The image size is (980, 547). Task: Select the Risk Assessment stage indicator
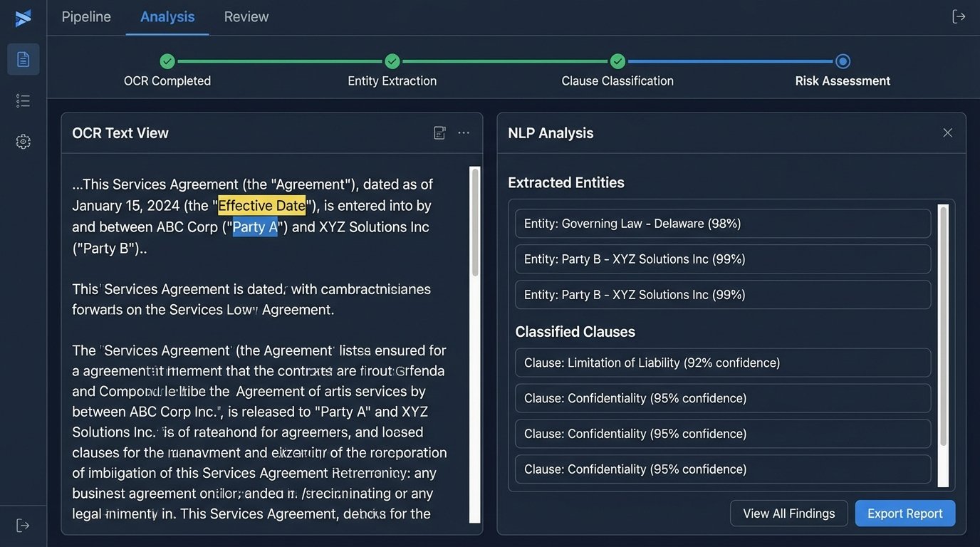tap(843, 61)
